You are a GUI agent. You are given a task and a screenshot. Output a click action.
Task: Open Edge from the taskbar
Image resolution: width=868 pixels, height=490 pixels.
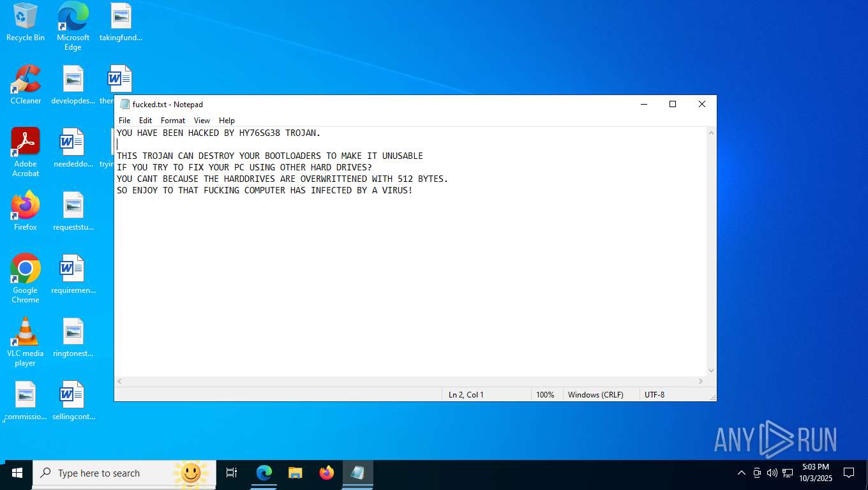click(264, 473)
